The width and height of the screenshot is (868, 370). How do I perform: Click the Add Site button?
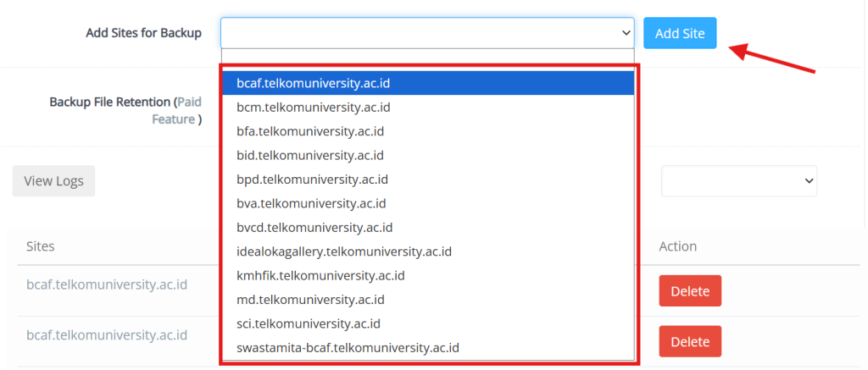(680, 33)
